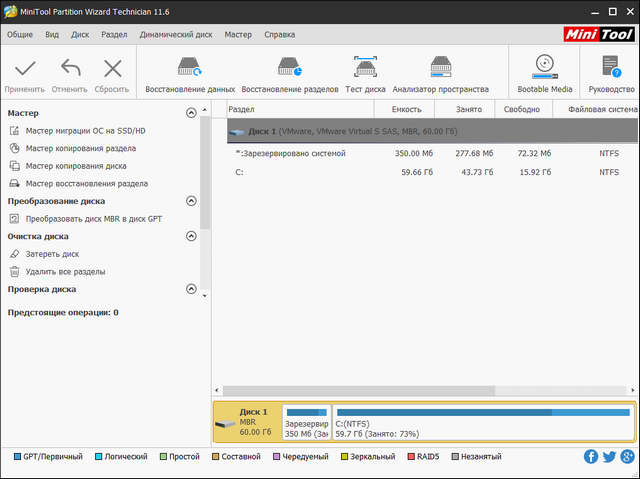Click the Apply (Применить) checkmark icon
640x479 pixels.
click(x=25, y=68)
